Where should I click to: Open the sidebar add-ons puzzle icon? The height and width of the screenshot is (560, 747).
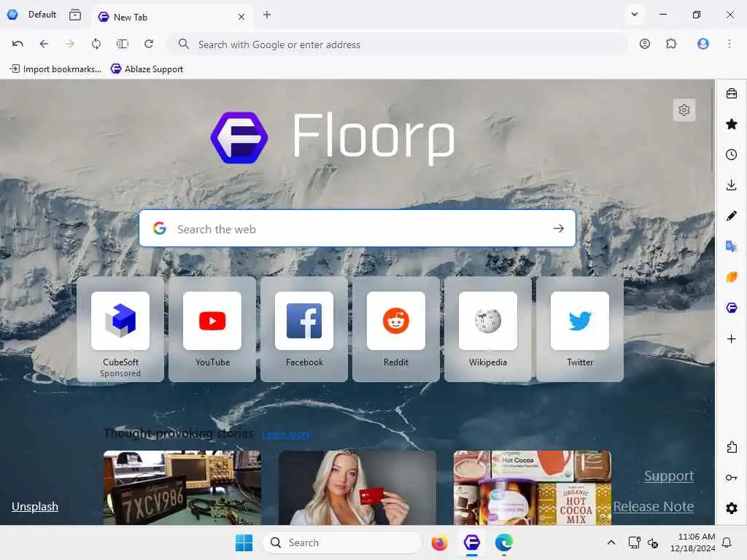tap(731, 447)
